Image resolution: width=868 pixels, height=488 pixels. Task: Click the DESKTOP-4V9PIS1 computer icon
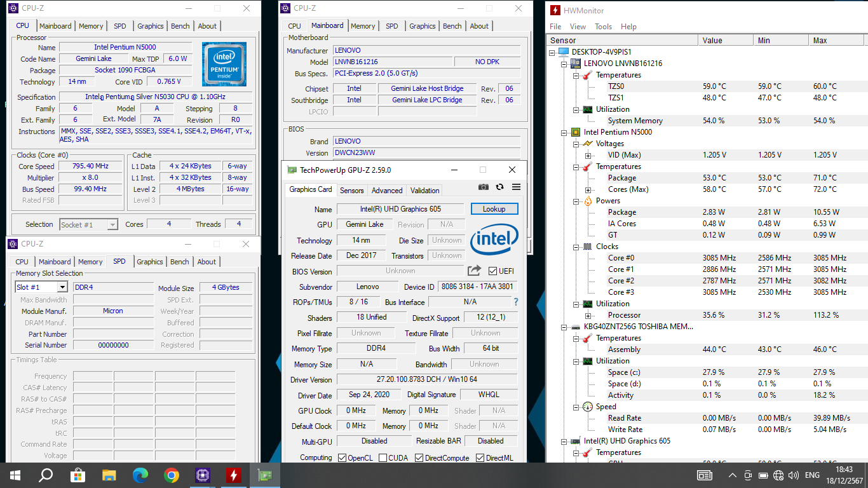click(x=564, y=52)
